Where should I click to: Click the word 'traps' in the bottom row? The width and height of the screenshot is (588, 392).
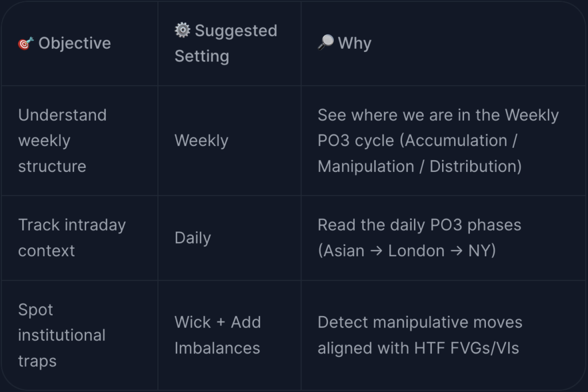point(37,361)
